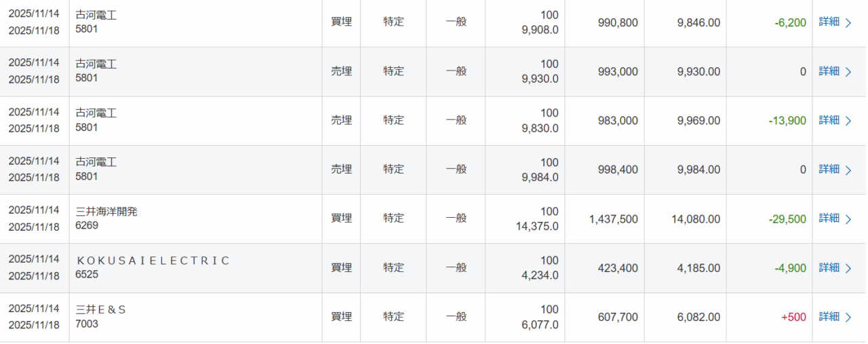Viewport: 868px width, 344px height.
Task: Click chevron arrow beside 古河電工 983,000 trade
Action: [848, 121]
